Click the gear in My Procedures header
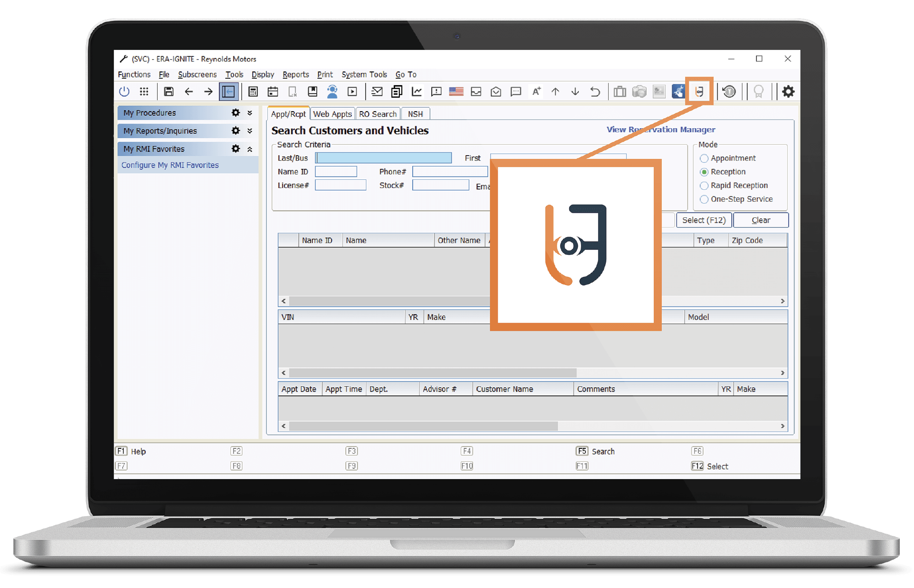This screenshot has height=588, width=914. (x=235, y=113)
